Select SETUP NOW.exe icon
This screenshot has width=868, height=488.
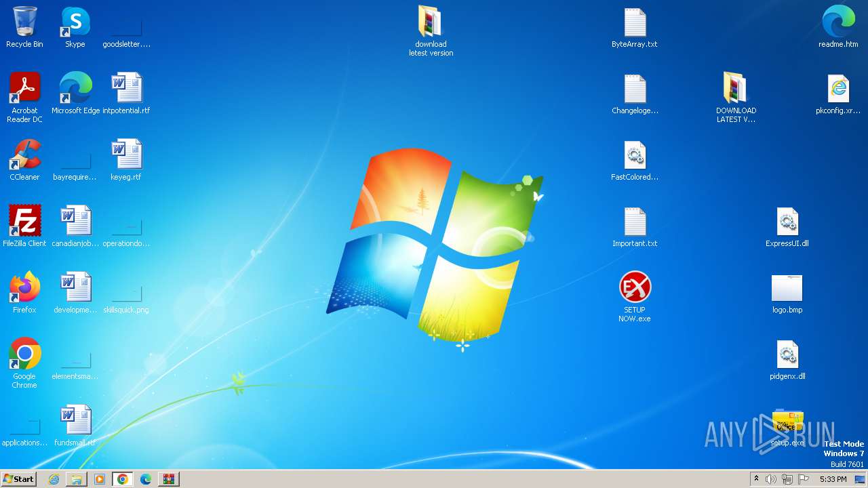coord(635,296)
